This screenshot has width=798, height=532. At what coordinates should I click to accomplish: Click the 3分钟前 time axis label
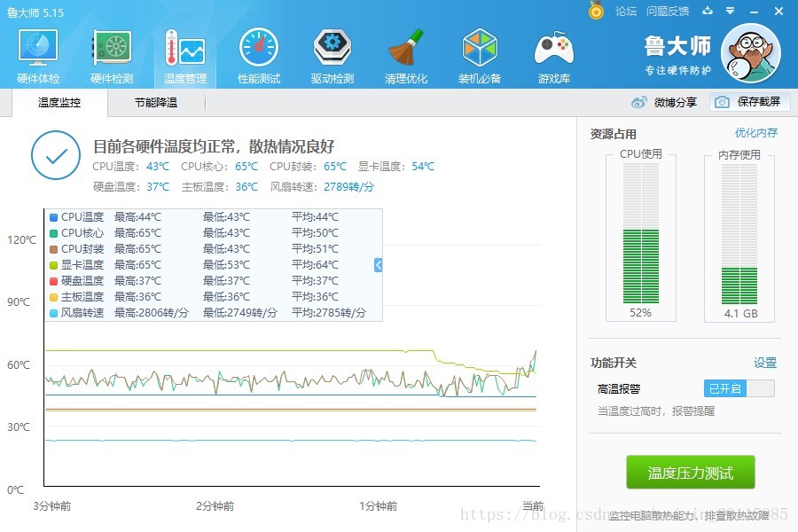[x=52, y=506]
